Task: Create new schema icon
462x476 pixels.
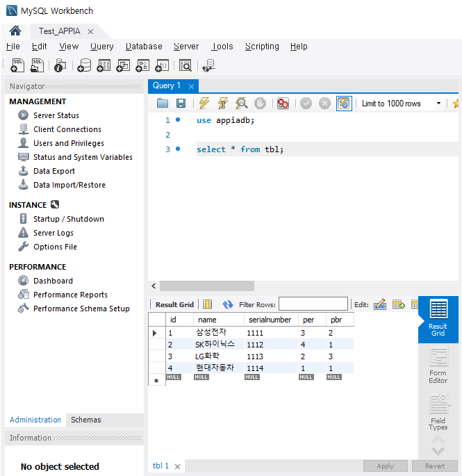Action: (84, 65)
